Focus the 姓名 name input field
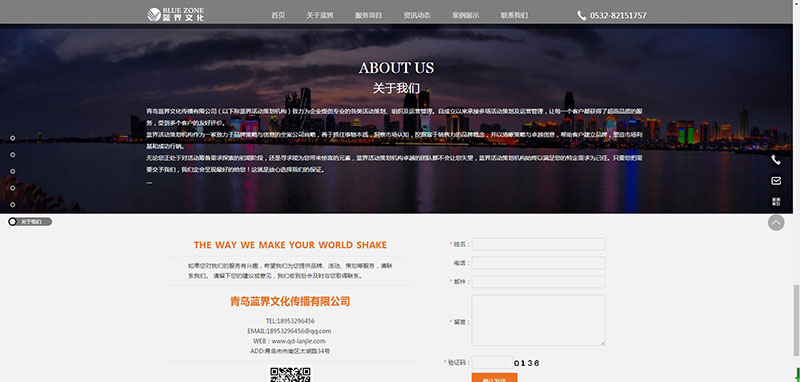 tap(538, 244)
